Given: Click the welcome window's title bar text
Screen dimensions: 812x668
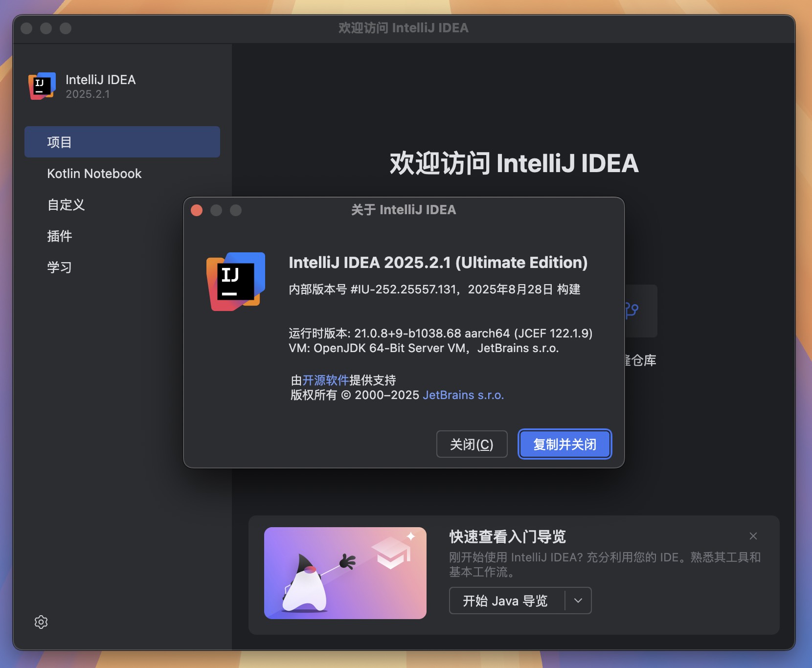Looking at the screenshot, I should (x=404, y=28).
